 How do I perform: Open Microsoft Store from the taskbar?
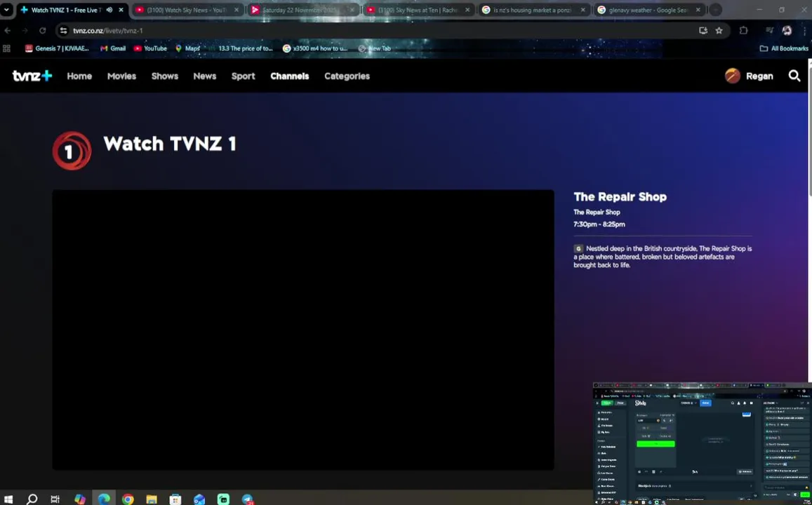[175, 499]
